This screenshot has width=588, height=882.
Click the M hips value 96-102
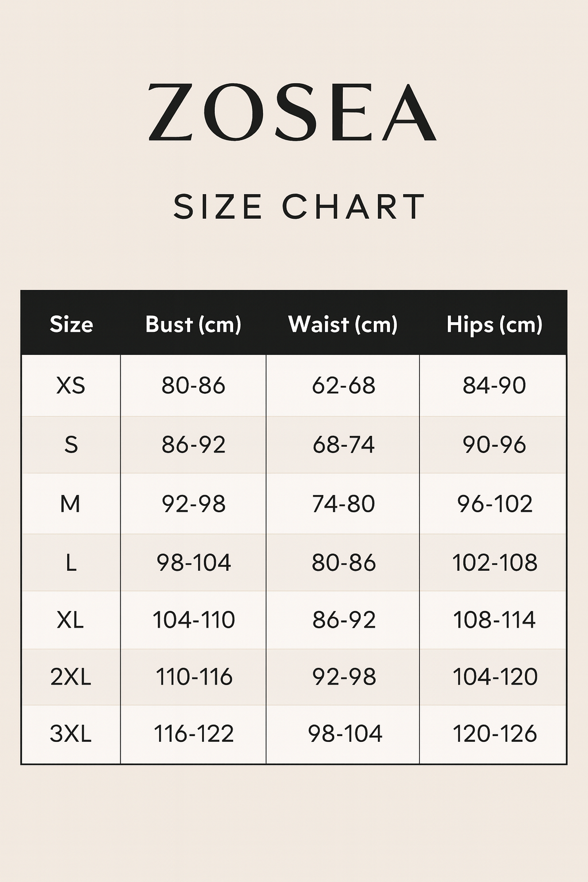tap(494, 504)
